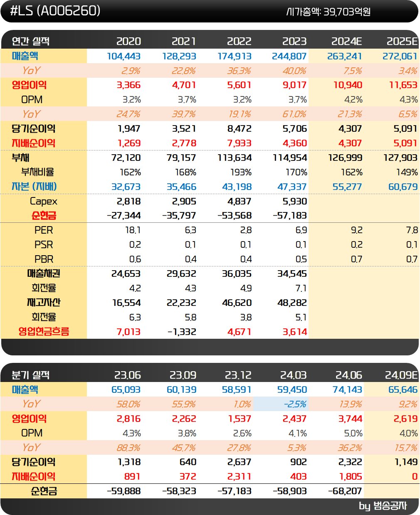420x515 pixels.
Task: Select the 자본 (지배) row label
Action: click(34, 187)
